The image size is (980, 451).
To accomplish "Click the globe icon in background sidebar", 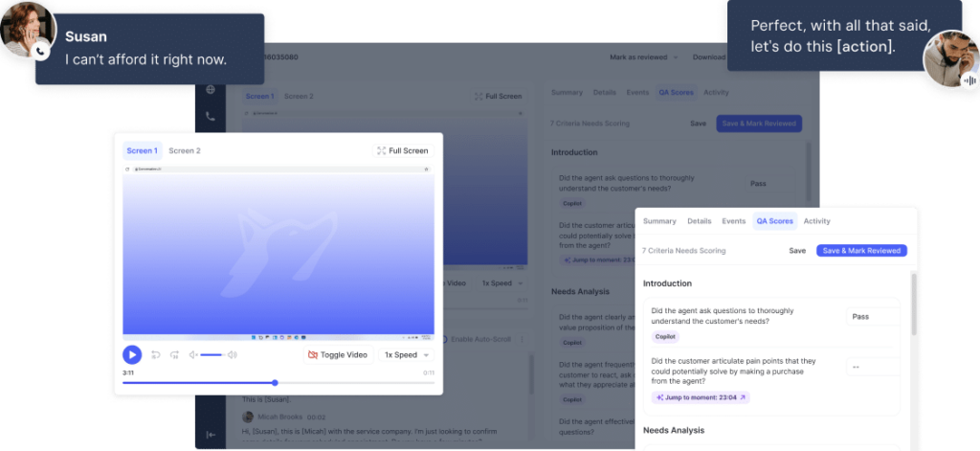I will coord(211,89).
